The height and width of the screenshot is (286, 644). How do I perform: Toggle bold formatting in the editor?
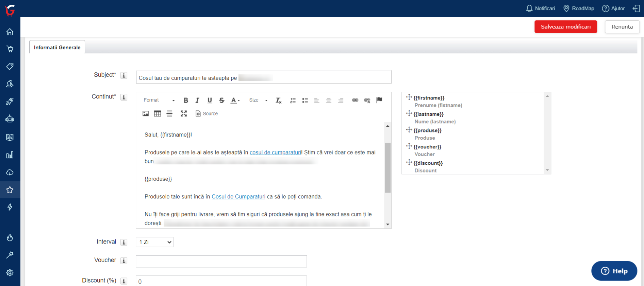coord(186,100)
